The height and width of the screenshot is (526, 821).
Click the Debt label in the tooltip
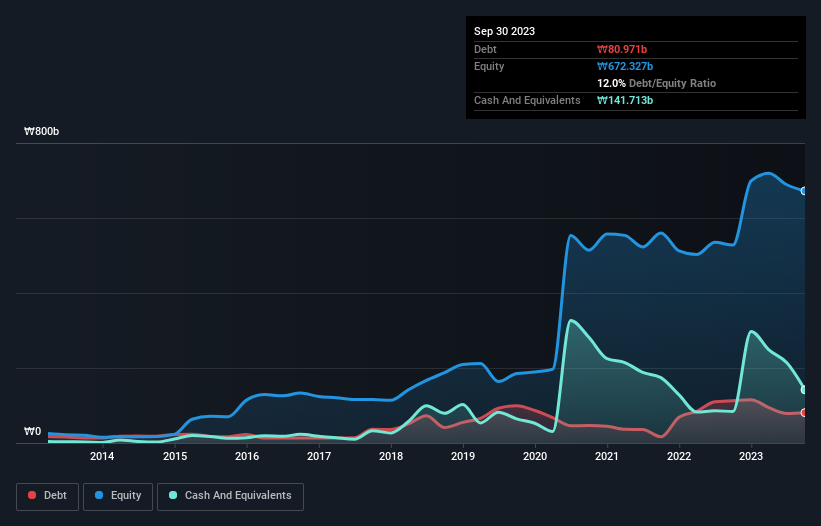click(x=485, y=49)
